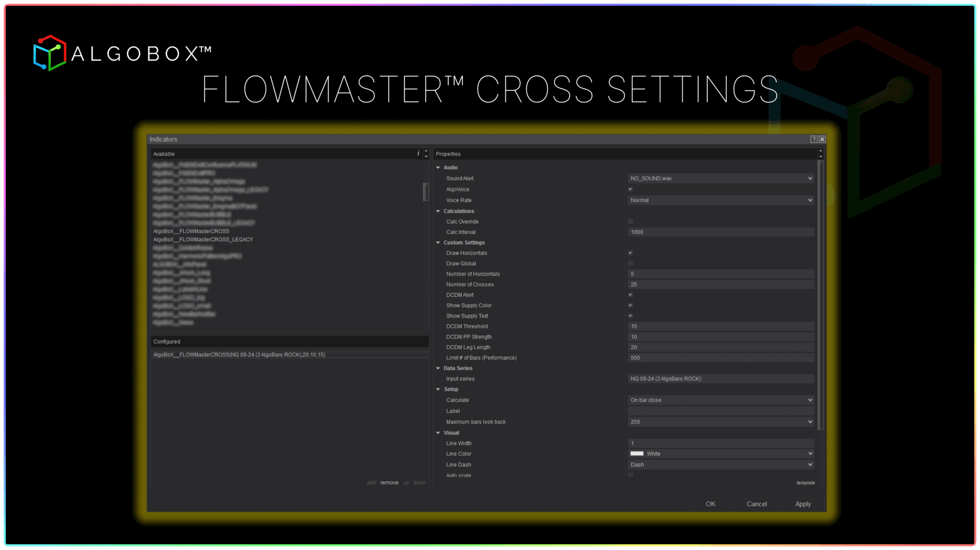Click the template link

coord(805,482)
